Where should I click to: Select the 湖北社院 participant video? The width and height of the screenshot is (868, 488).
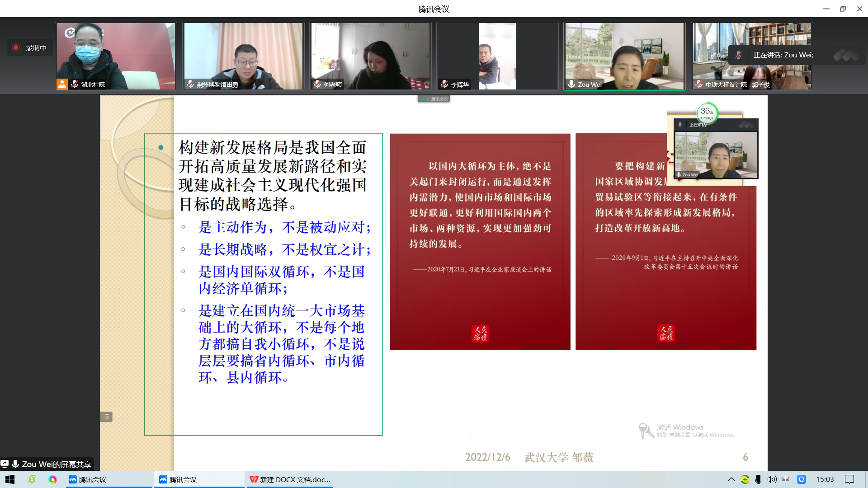click(x=116, y=56)
